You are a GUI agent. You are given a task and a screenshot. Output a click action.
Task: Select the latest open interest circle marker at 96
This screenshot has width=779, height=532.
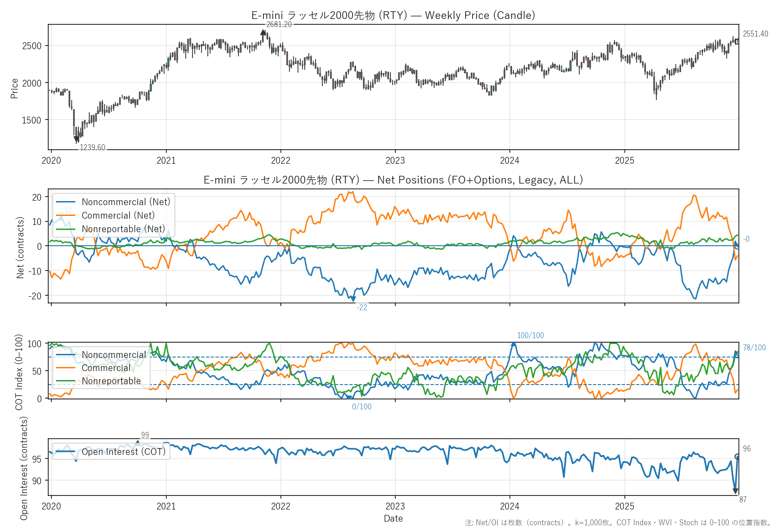(737, 457)
